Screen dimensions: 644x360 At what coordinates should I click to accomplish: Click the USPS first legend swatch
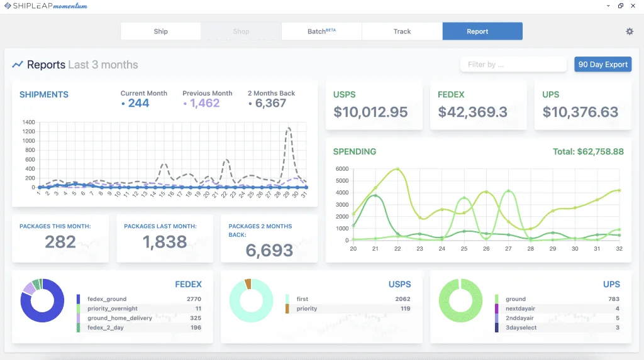[x=287, y=299]
